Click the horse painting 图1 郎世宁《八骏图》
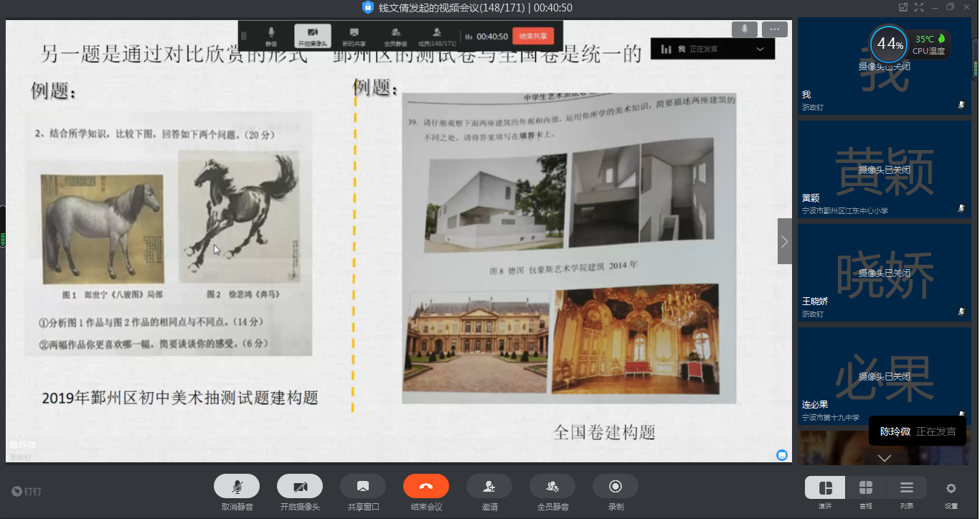Image resolution: width=980 pixels, height=519 pixels. [x=101, y=230]
